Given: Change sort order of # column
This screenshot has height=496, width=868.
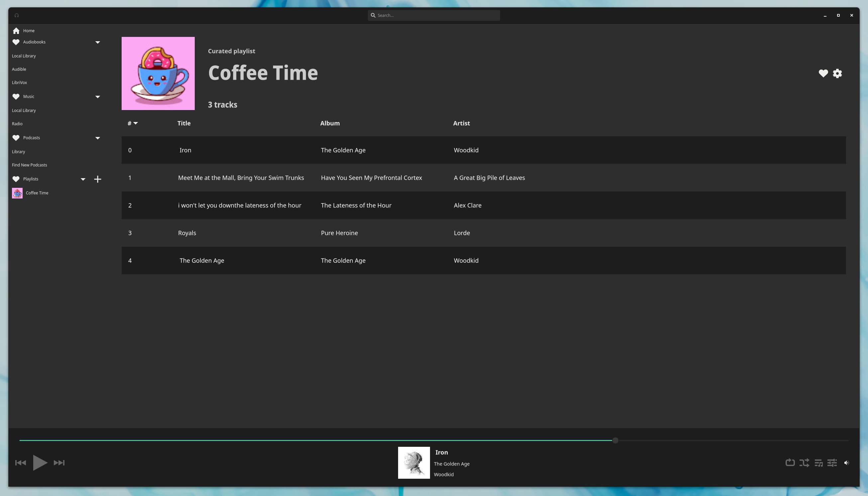Looking at the screenshot, I should tap(133, 123).
